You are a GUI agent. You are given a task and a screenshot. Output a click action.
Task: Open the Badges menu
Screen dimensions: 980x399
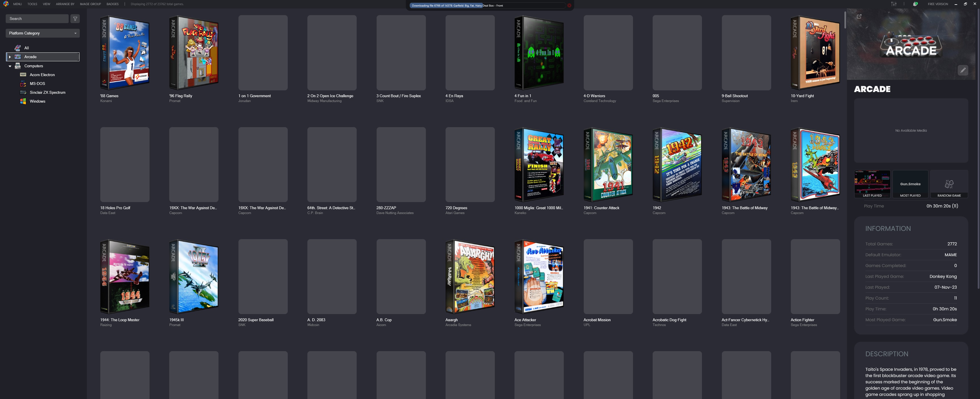point(112,4)
